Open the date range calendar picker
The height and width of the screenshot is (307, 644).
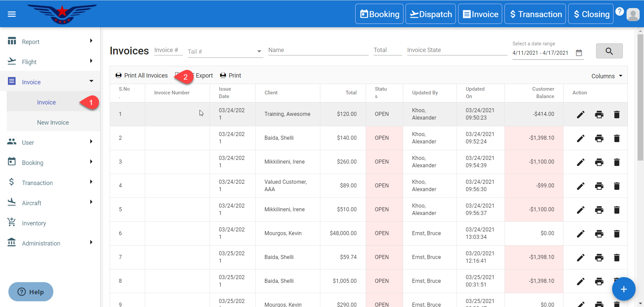click(579, 53)
